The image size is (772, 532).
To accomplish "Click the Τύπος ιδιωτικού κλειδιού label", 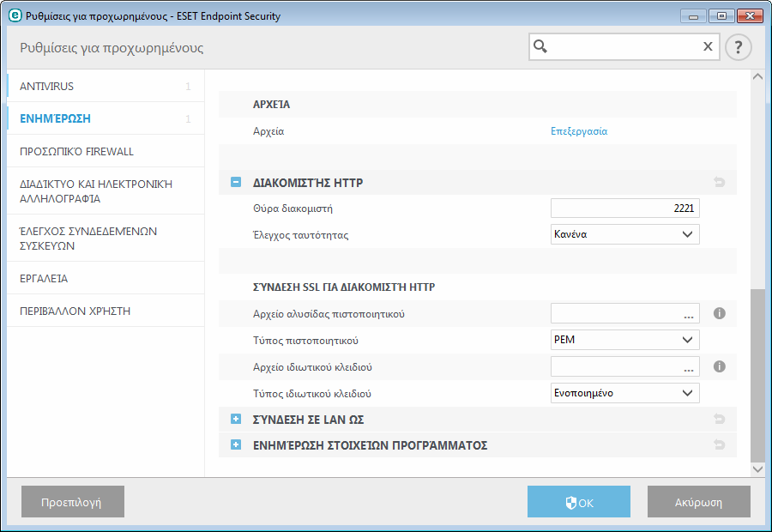I will [312, 394].
